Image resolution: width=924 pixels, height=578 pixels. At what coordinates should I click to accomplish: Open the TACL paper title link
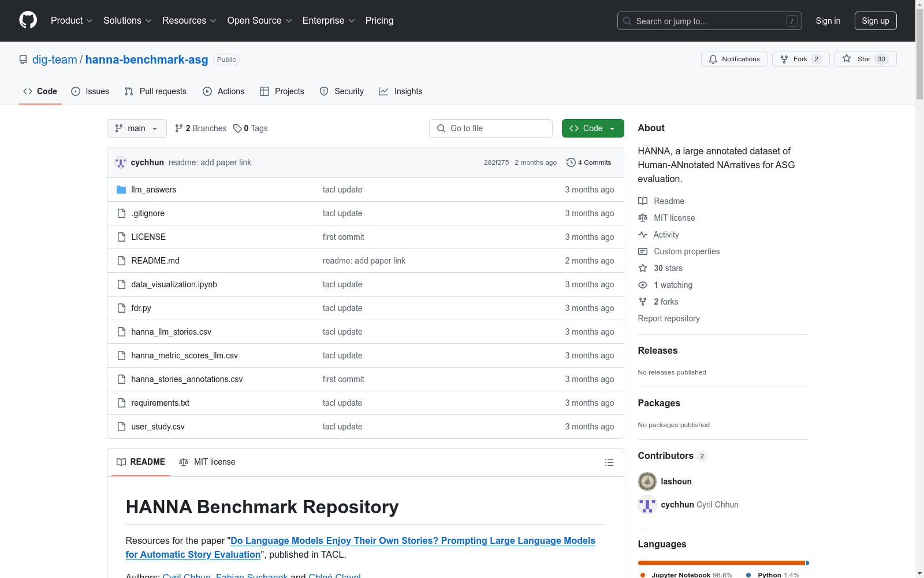coord(360,547)
